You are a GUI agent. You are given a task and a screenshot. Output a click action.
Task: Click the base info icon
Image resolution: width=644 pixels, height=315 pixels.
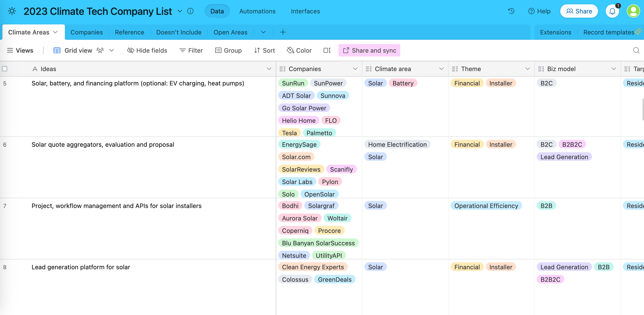coord(190,11)
